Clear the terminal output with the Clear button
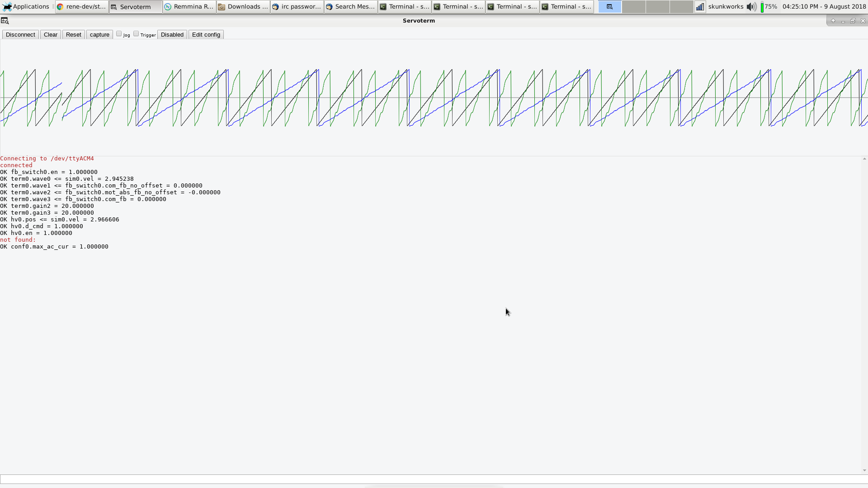This screenshot has height=488, width=868. coord(51,35)
